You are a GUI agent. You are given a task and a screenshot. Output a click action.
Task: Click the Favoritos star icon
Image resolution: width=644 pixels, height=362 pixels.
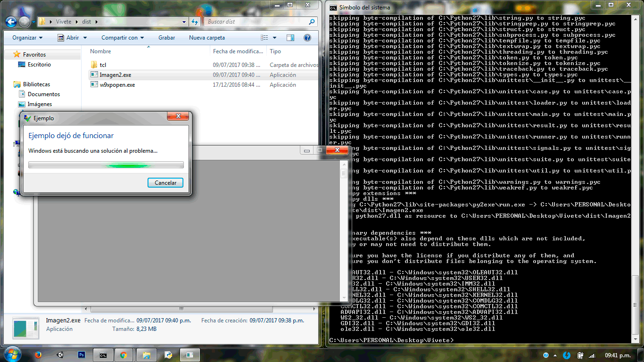click(x=17, y=54)
